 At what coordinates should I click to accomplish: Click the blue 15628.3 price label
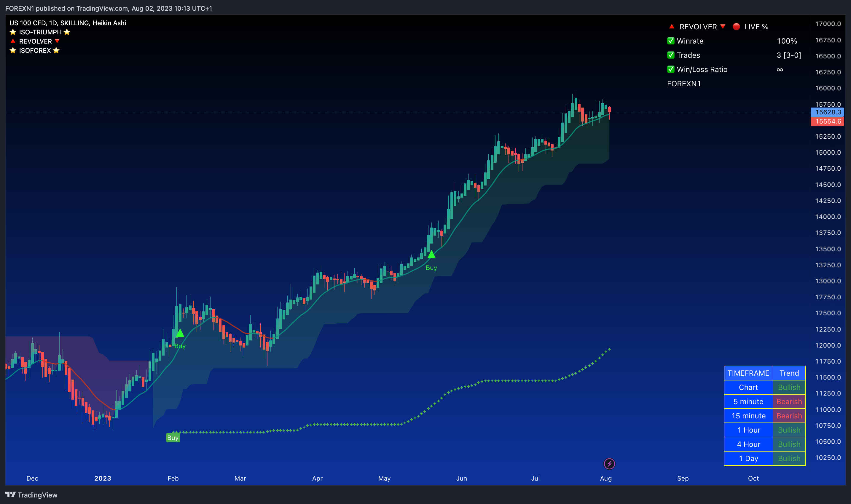(x=827, y=112)
